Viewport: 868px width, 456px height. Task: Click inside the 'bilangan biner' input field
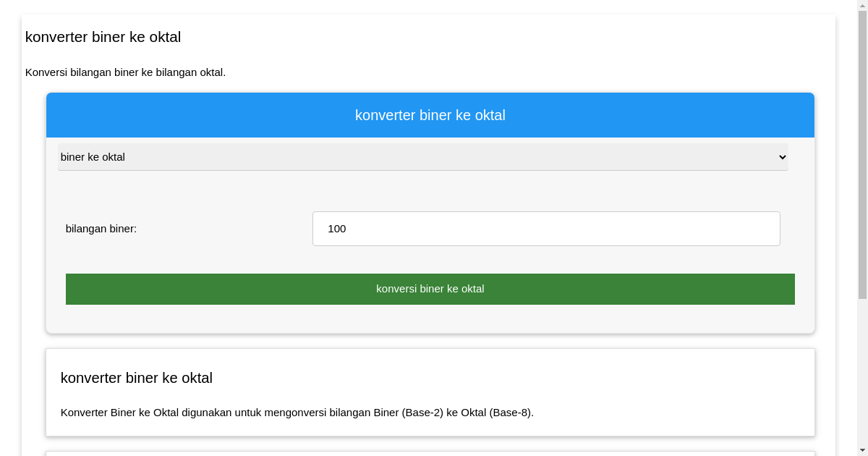(546, 228)
